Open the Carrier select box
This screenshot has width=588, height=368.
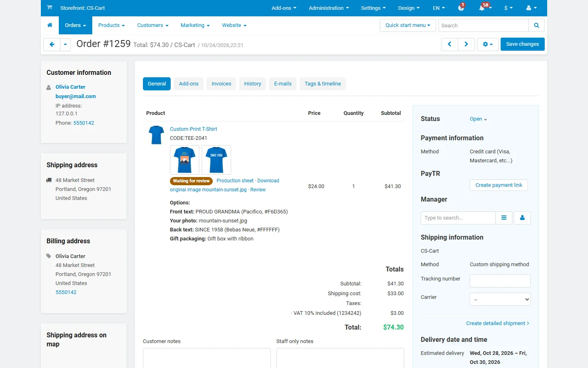point(500,299)
